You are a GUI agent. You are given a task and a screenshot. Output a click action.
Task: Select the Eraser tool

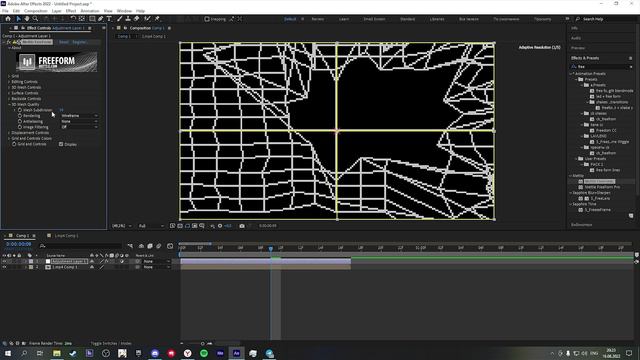pyautogui.click(x=137, y=19)
